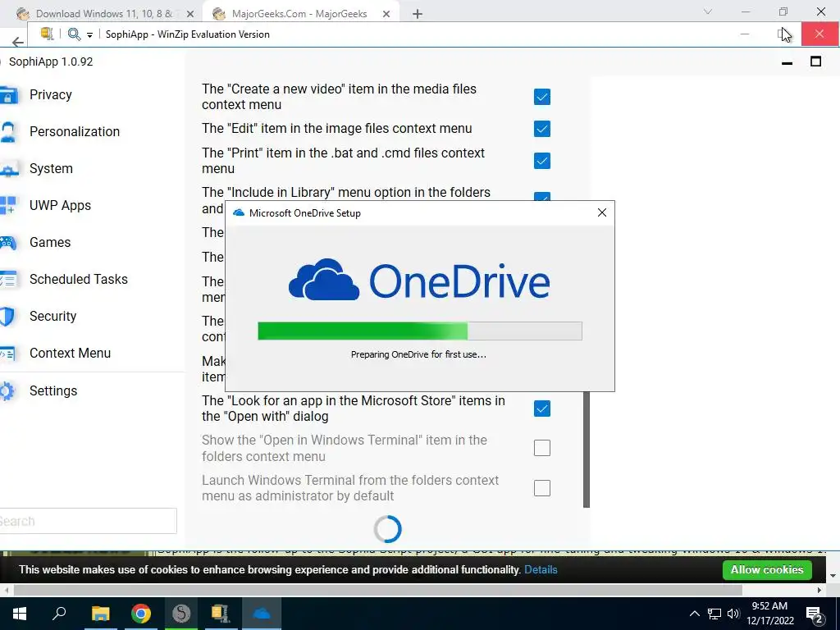Image resolution: width=840 pixels, height=630 pixels.
Task: Click the Scheduled Tasks list icon
Action: 8,280
